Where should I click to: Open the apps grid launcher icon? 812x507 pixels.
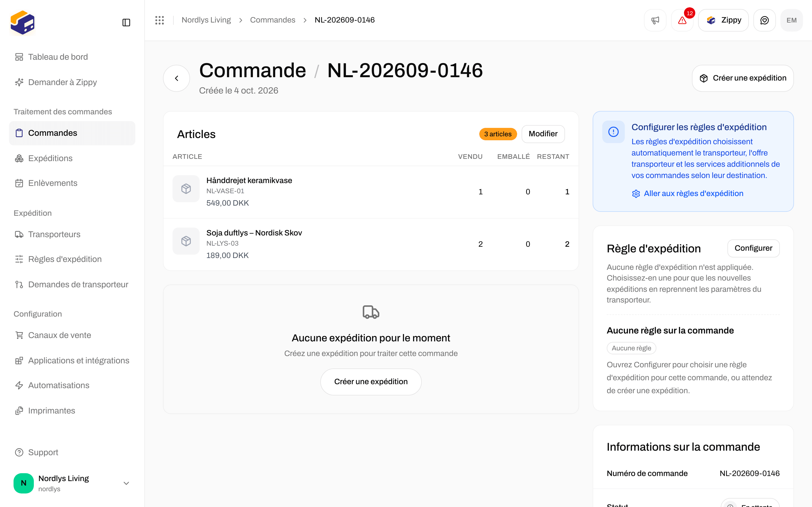coord(160,20)
